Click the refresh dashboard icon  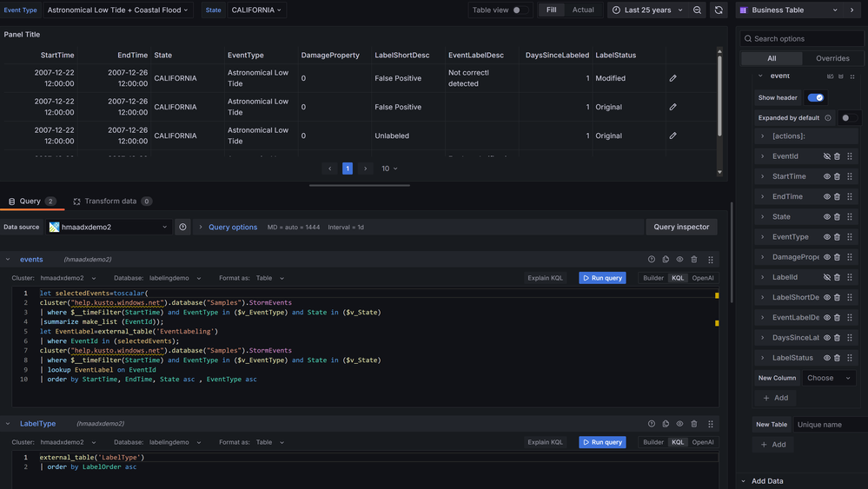point(719,10)
